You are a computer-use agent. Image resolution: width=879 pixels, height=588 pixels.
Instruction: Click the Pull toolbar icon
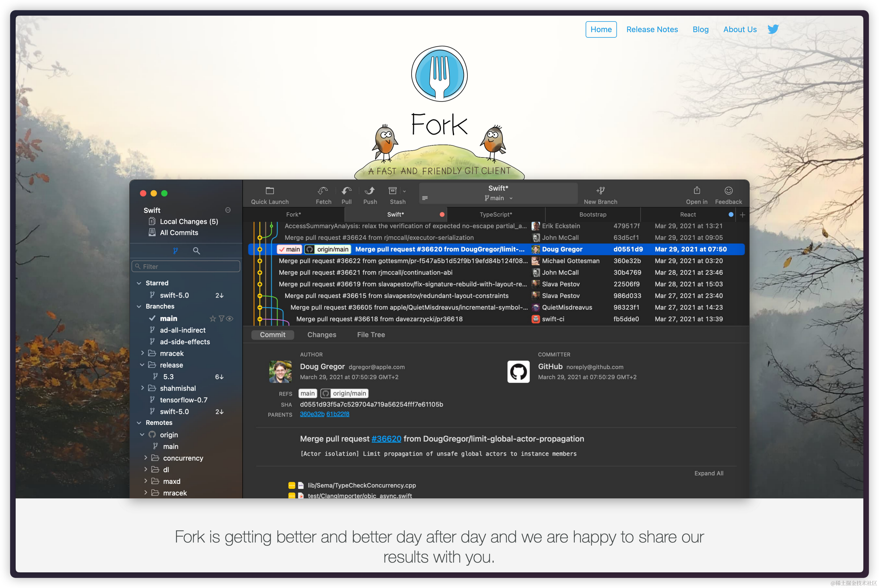[346, 191]
